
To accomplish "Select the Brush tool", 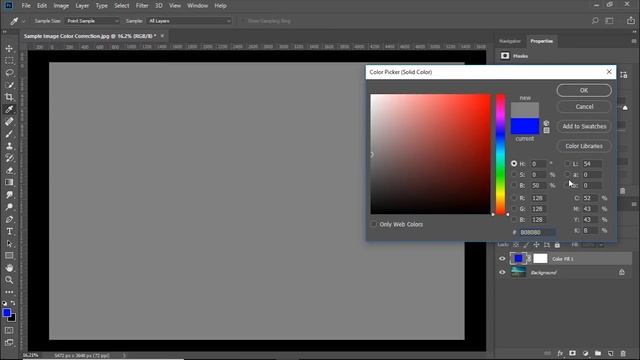I will click(x=9, y=134).
